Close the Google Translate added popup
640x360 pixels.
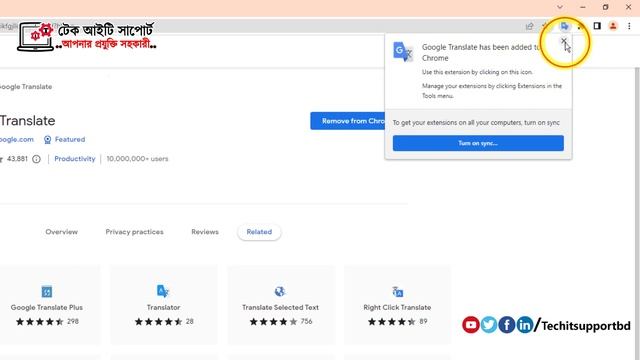pos(564,41)
